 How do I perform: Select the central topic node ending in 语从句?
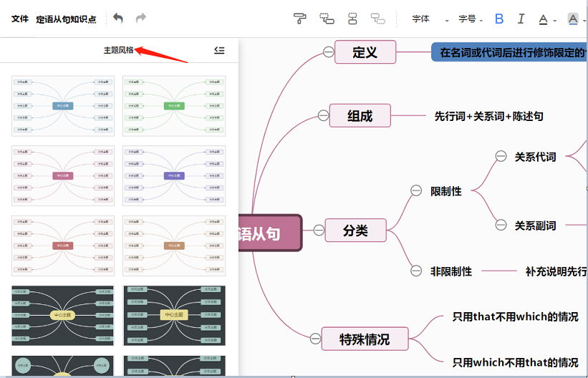270,233
